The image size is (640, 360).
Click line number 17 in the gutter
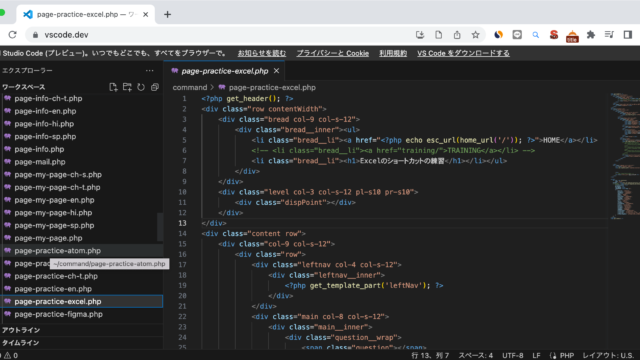[x=182, y=264]
